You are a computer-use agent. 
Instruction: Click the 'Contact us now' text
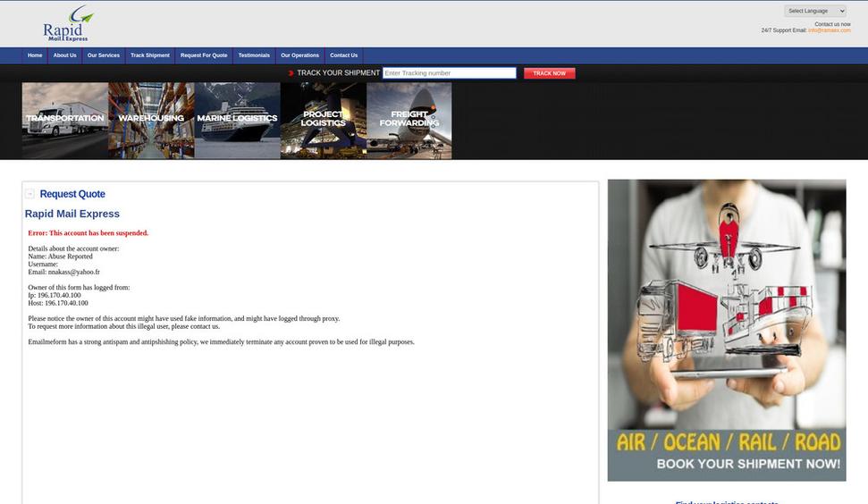(x=832, y=24)
